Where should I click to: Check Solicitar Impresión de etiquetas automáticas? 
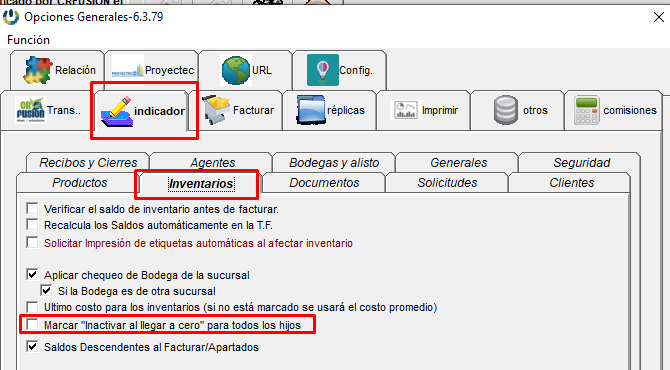tap(32, 242)
